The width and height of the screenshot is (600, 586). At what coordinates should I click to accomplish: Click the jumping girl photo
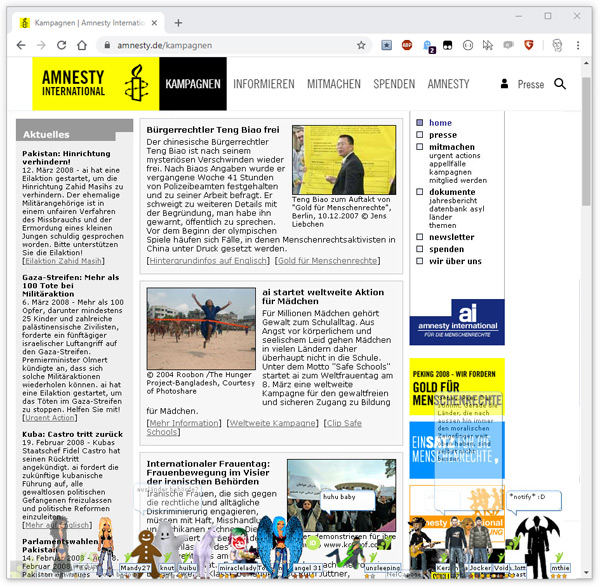[201, 329]
